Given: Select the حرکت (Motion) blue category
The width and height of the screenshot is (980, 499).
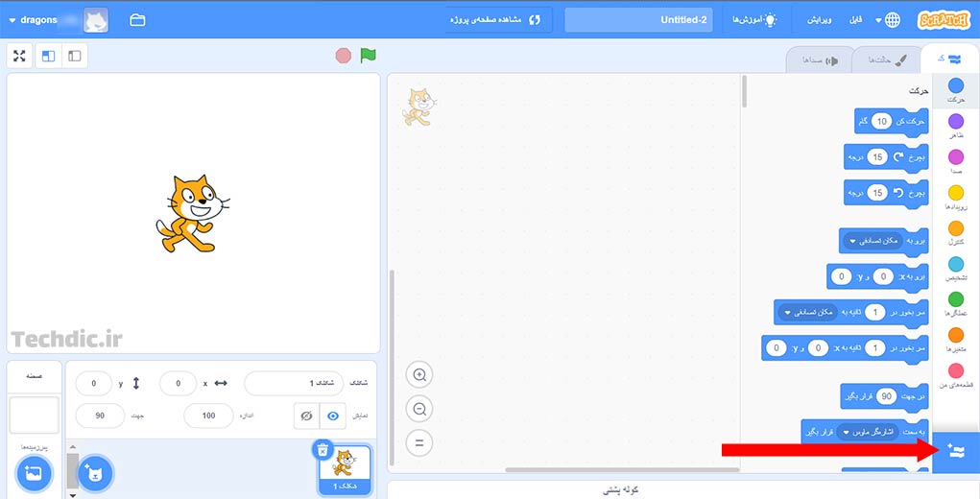Looking at the screenshot, I should click(956, 90).
